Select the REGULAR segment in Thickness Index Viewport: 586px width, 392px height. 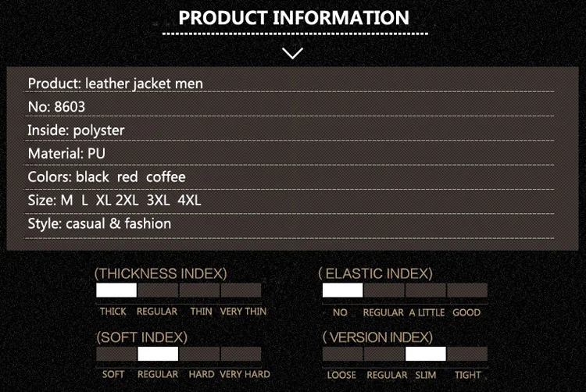point(158,290)
